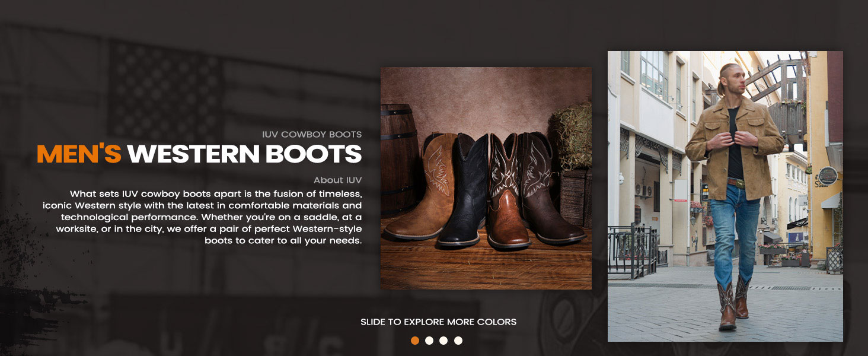Click "SLIDE TO EXPLORE MORE COLORS" text
868x356 pixels.
439,322
